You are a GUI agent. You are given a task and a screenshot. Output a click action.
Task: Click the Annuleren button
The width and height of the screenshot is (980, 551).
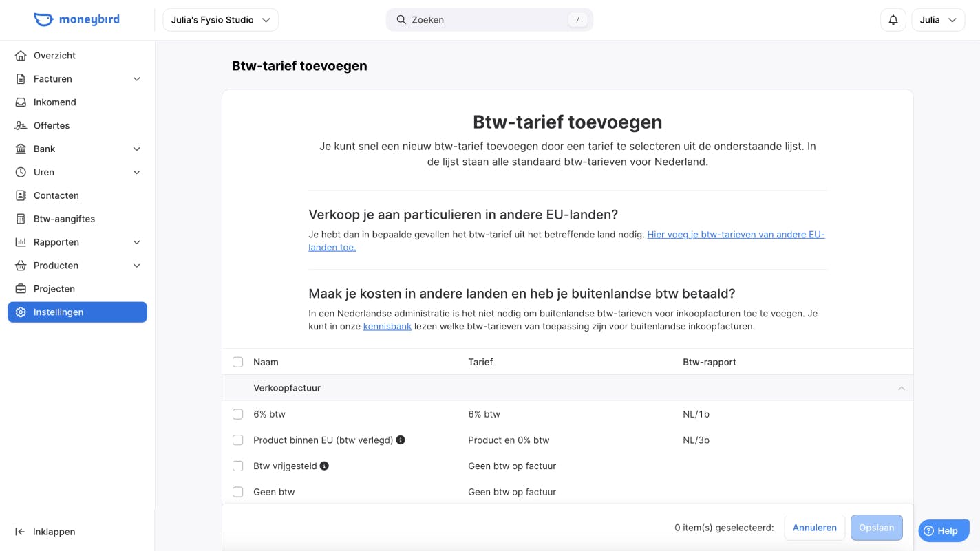click(x=814, y=527)
